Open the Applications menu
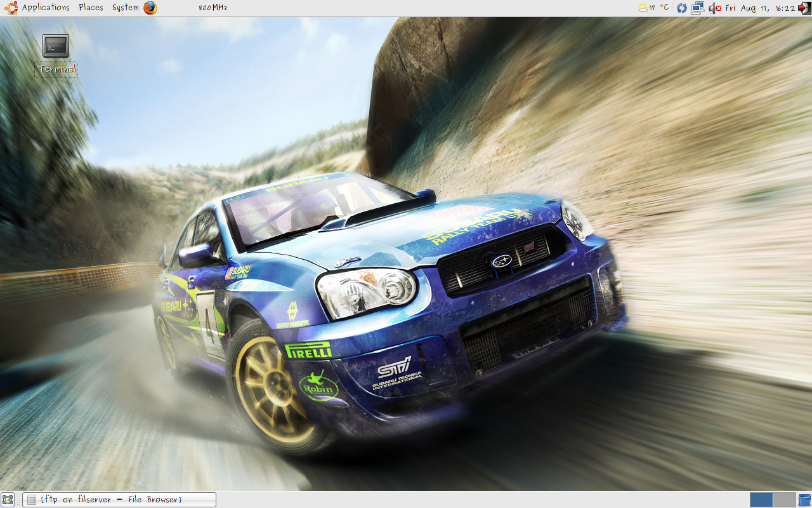812x508 pixels. [46, 8]
